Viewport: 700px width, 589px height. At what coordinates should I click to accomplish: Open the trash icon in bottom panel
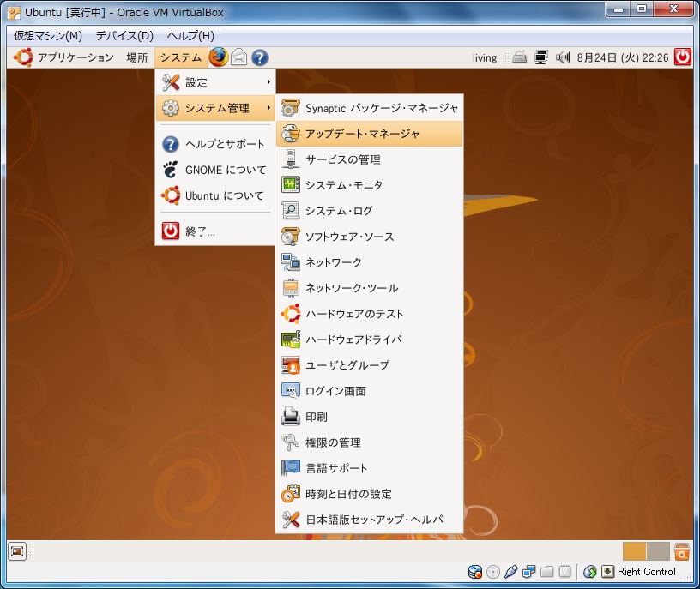681,551
